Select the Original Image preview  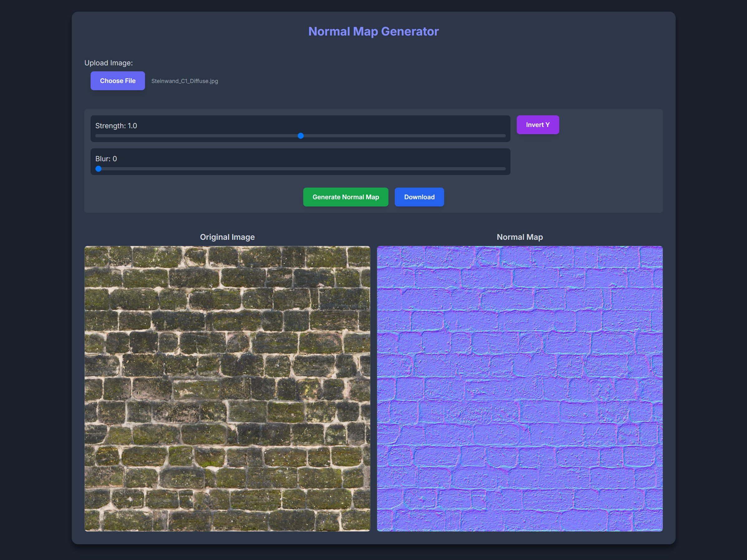pyautogui.click(x=227, y=389)
